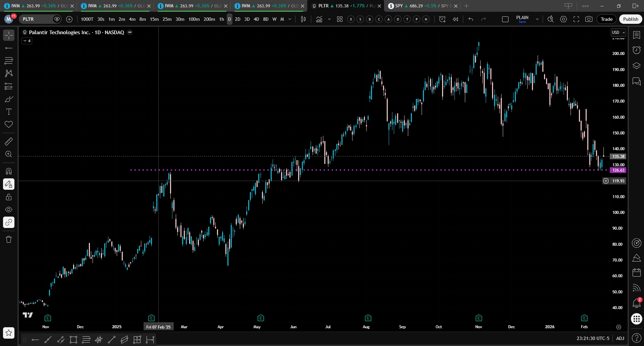
Task: Open the Measure ruler tool
Action: [9, 141]
